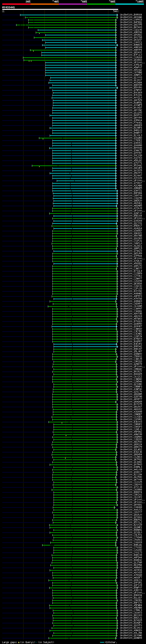
Task: Open hit UniRef100_C4L5Y1
Action: click(131, 535)
